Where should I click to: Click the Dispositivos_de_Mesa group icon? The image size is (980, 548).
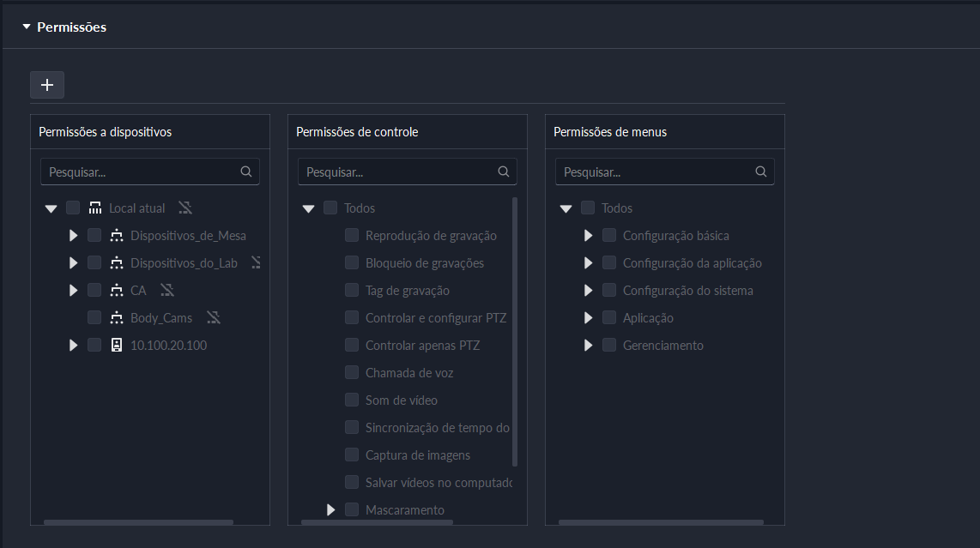pyautogui.click(x=117, y=236)
